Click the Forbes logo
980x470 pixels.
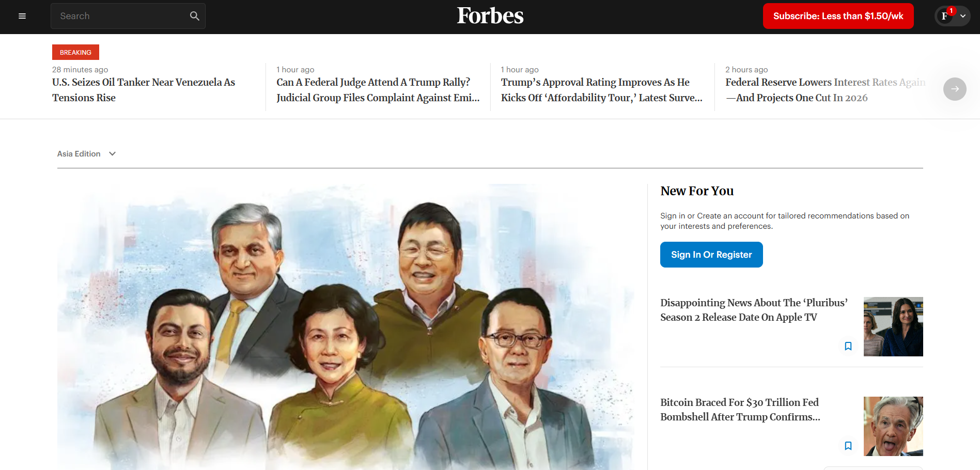490,16
